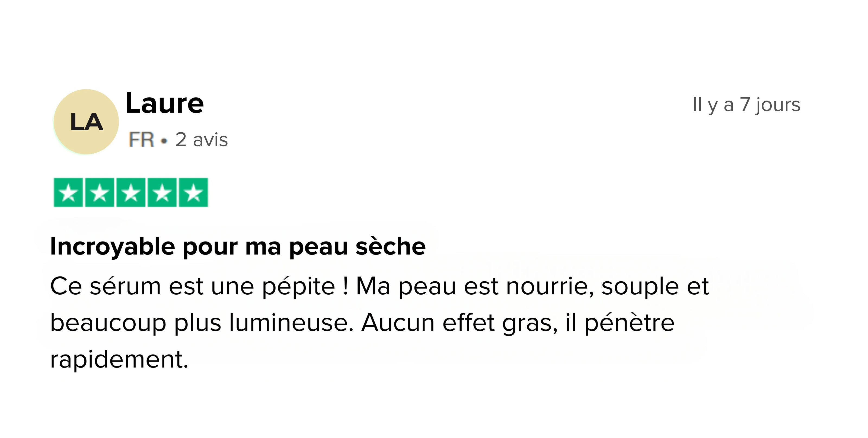The height and width of the screenshot is (438, 868).
Task: Open review title 'Incroyable pour ma peau sèche'
Action: pyautogui.click(x=238, y=247)
